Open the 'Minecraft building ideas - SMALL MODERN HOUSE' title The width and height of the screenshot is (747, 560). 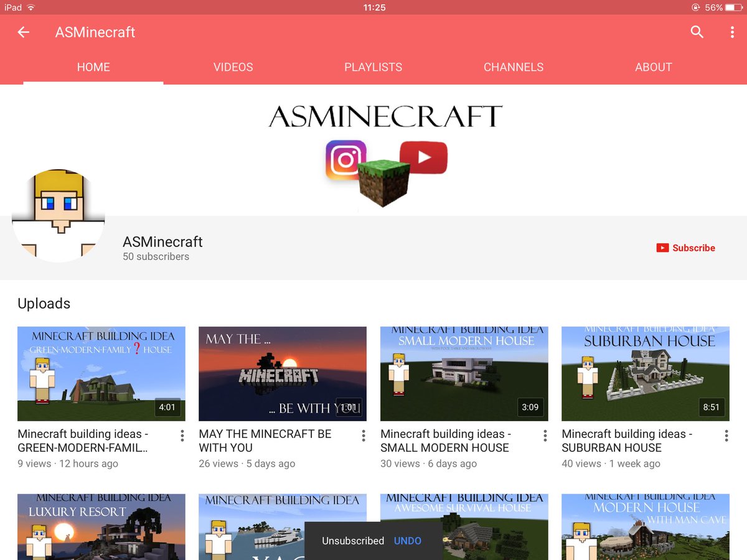446,441
